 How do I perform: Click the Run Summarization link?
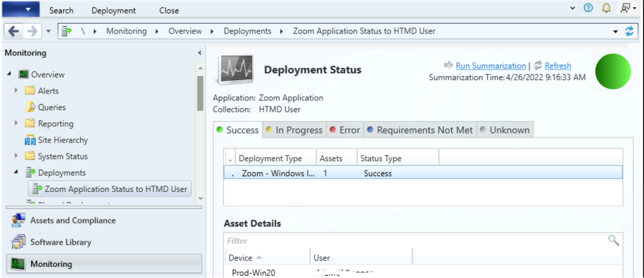491,66
